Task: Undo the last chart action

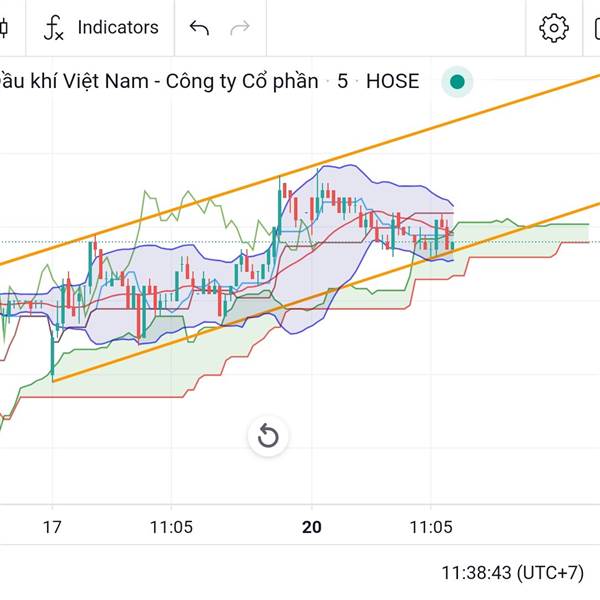Action: point(199,28)
